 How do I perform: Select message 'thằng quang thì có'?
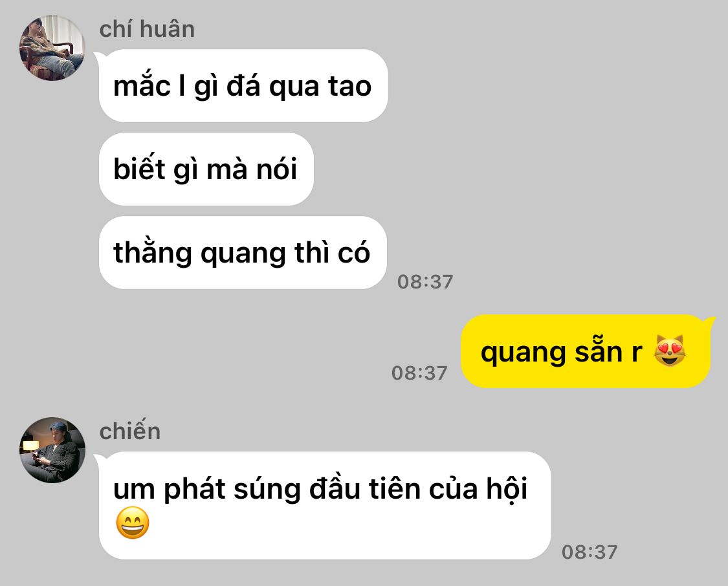243,252
